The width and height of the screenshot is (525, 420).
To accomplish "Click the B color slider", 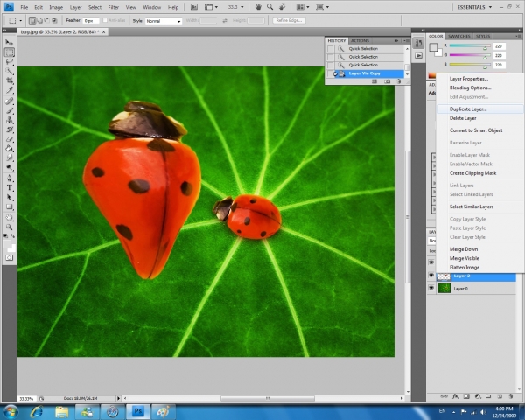I will point(469,65).
